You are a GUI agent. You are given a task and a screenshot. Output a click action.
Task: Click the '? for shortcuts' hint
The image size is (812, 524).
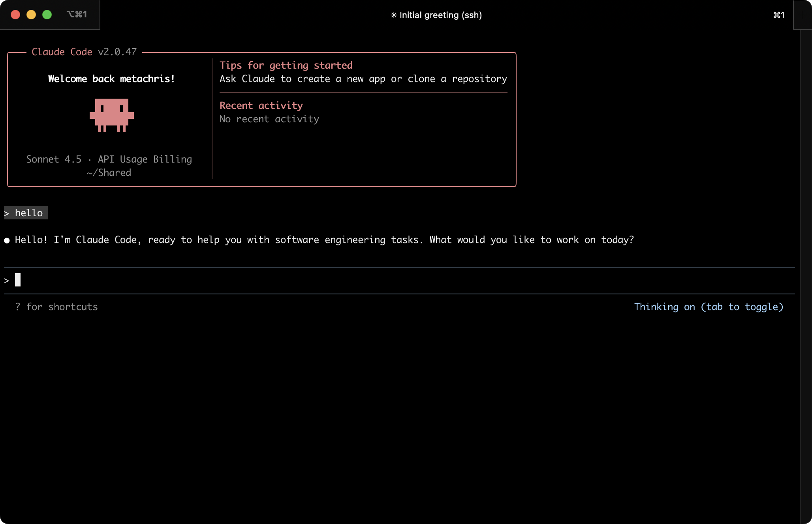(x=56, y=307)
